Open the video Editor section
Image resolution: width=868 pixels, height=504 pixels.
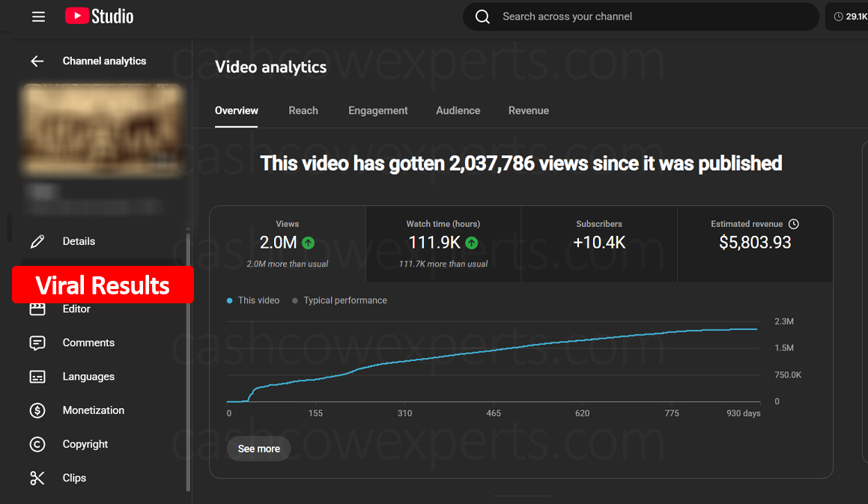coord(37,309)
